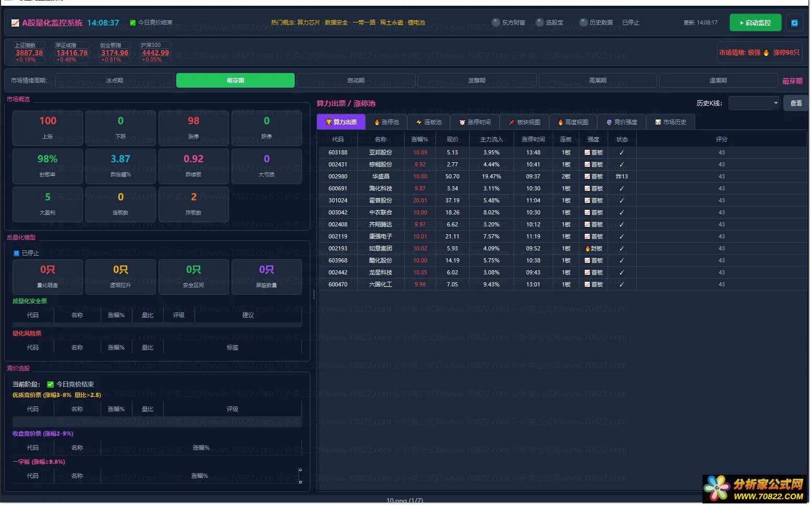Click the pushpin icon on 板块视图 tab
This screenshot has height=505, width=812.
512,123
